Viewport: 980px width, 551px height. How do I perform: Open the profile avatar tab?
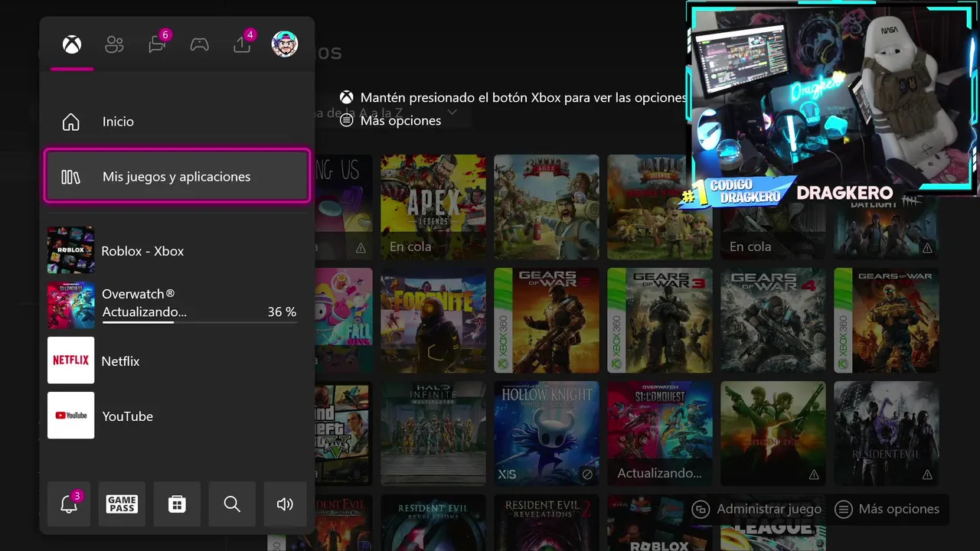[285, 44]
